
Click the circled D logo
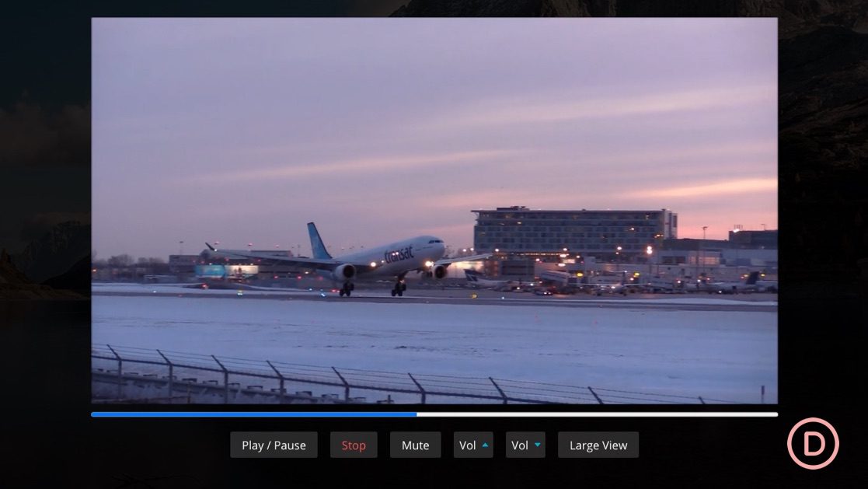coord(813,444)
